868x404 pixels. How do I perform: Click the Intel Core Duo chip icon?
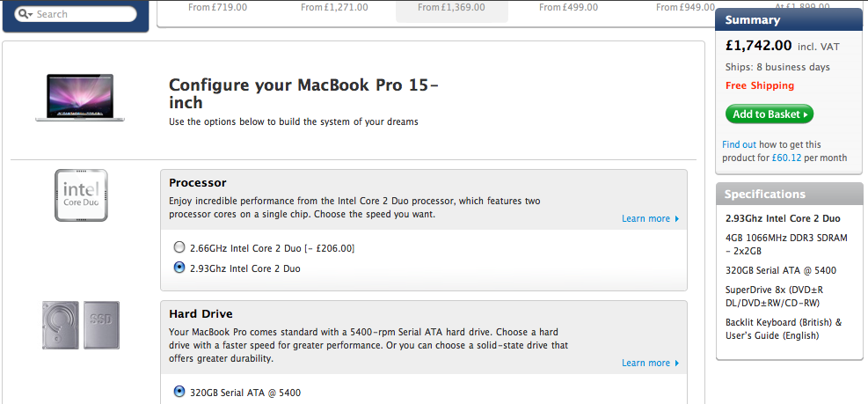[81, 195]
